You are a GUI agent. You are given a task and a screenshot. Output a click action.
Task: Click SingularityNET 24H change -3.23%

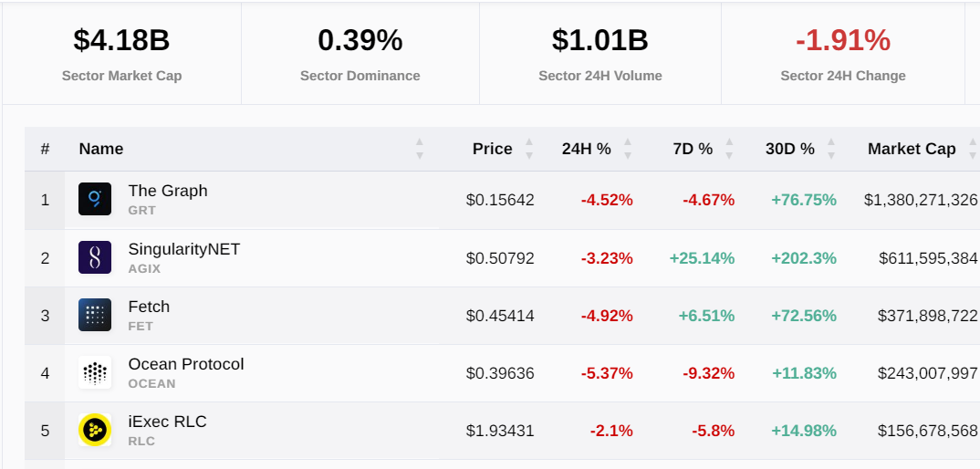click(x=607, y=258)
